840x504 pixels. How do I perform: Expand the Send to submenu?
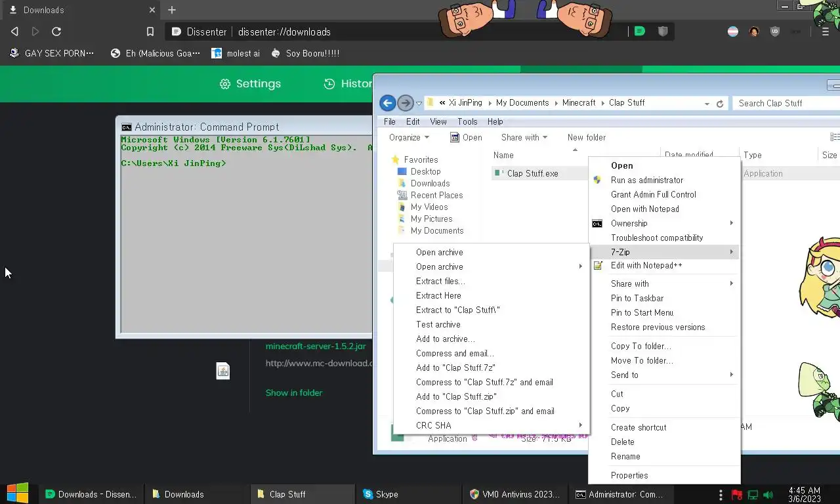664,375
